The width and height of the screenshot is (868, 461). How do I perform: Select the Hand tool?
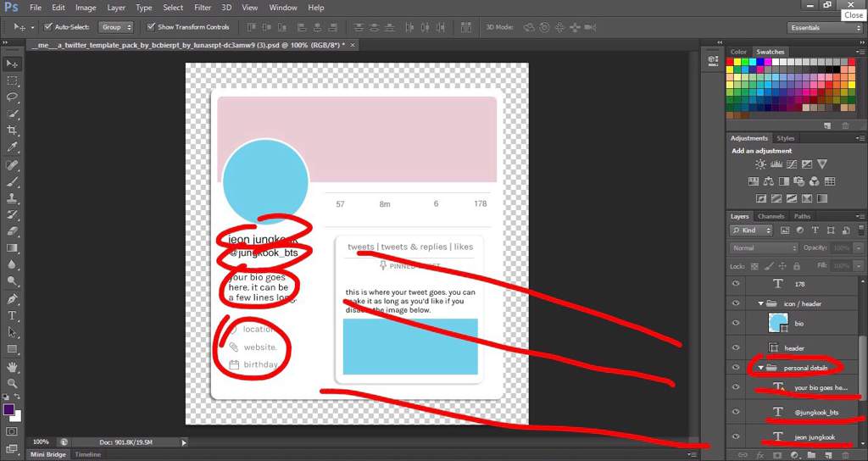pos(12,367)
